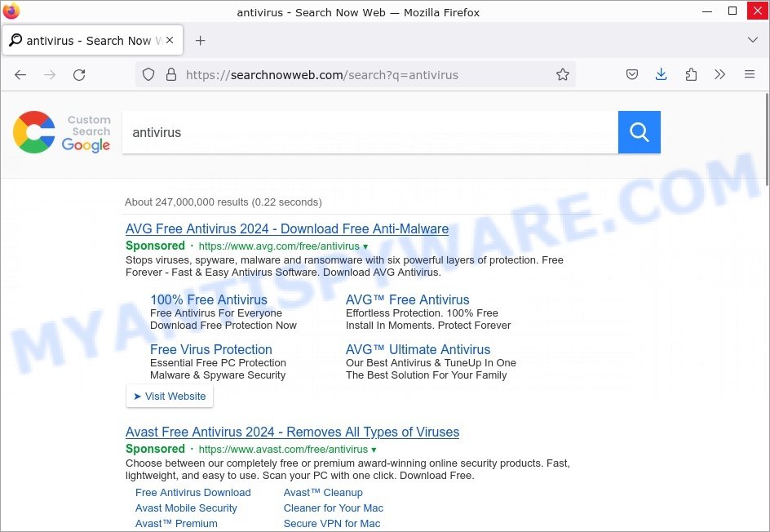Open a new tab
Viewport: 770px width, 532px height.
click(200, 40)
